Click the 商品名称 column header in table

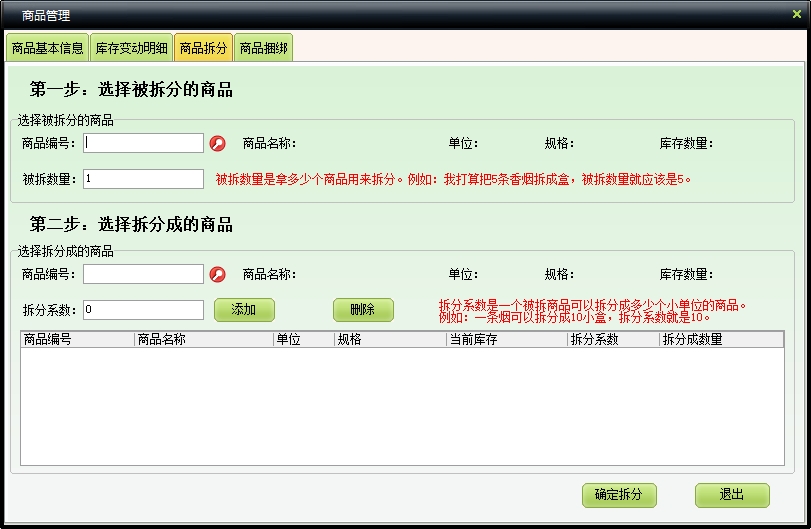coord(203,340)
